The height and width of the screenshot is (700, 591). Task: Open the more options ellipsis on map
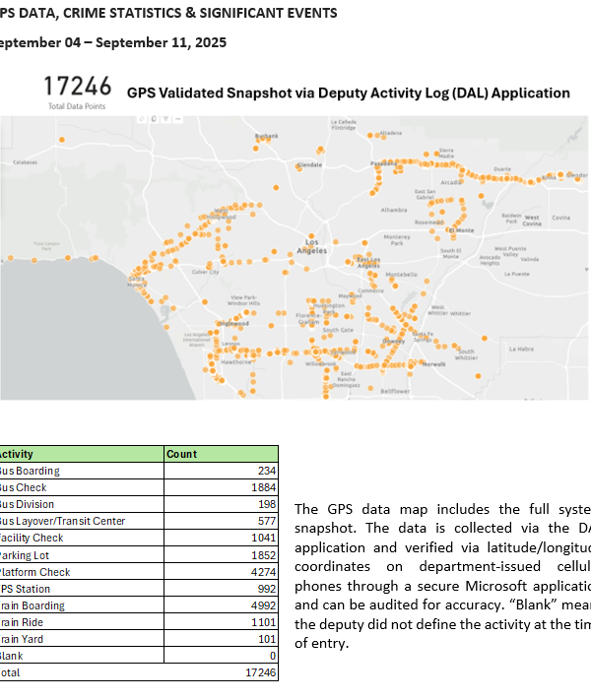point(177,118)
